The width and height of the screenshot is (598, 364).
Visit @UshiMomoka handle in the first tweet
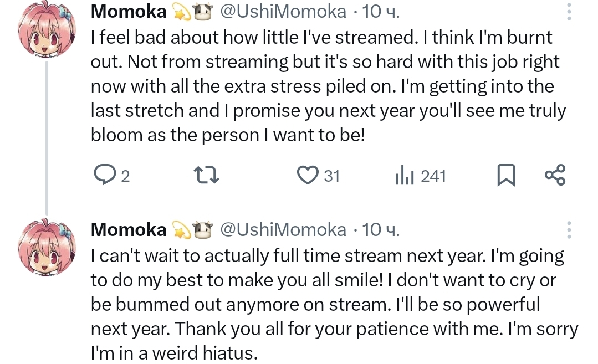coord(283,11)
